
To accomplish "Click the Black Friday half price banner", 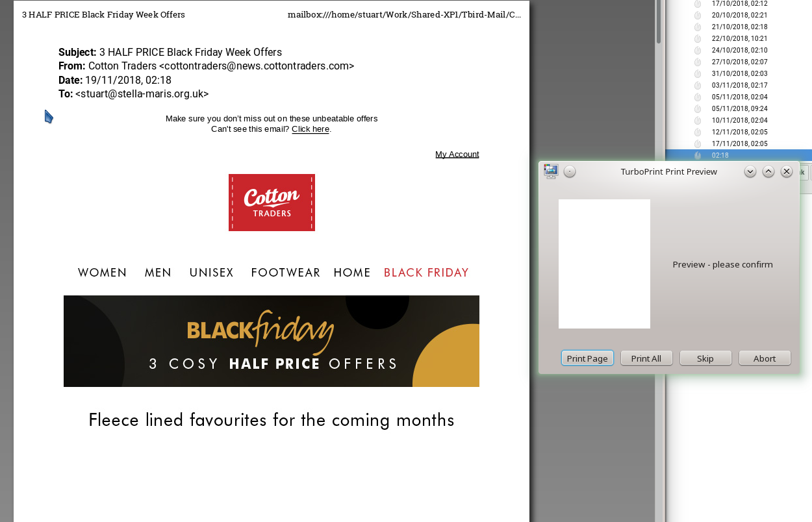I will click(272, 341).
